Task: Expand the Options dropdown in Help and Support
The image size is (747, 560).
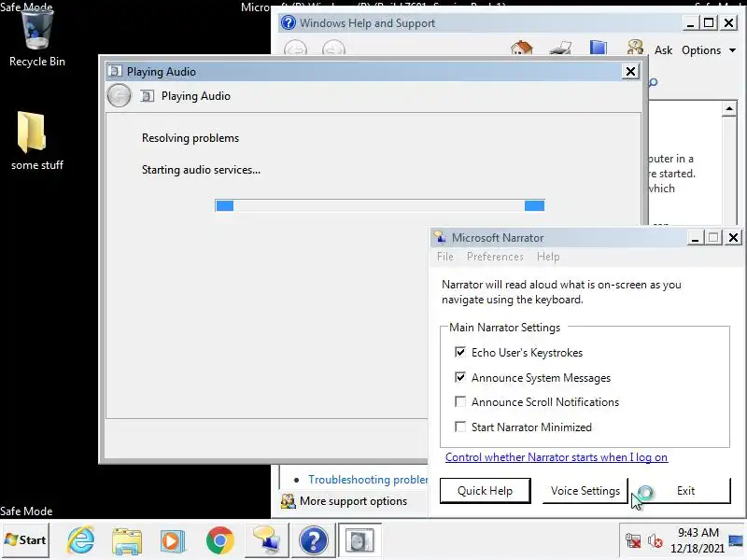Action: coord(709,50)
